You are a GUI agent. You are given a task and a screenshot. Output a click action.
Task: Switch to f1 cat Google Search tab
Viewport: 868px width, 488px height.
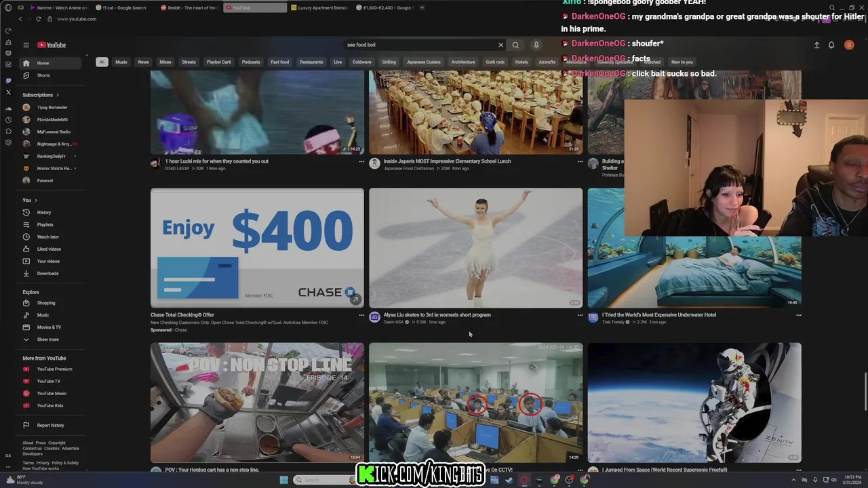123,7
